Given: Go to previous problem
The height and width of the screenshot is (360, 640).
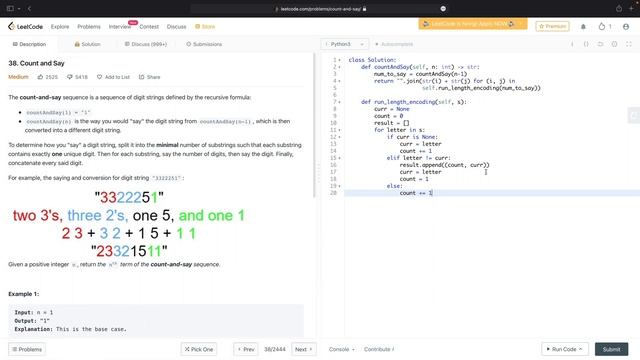Looking at the screenshot, I should (246, 349).
